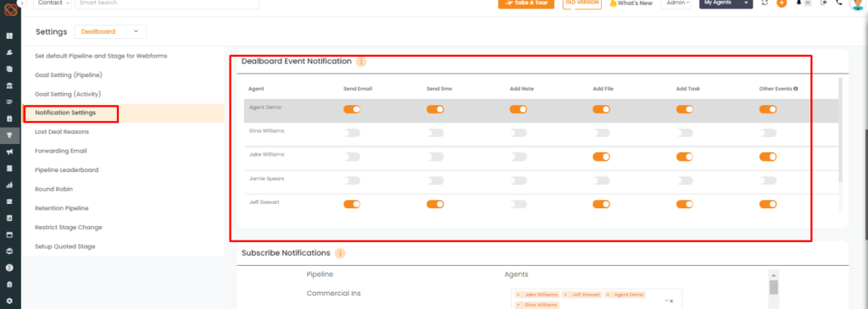Toggle Add Note for Agent Demo
The height and width of the screenshot is (309, 868).
(x=518, y=109)
